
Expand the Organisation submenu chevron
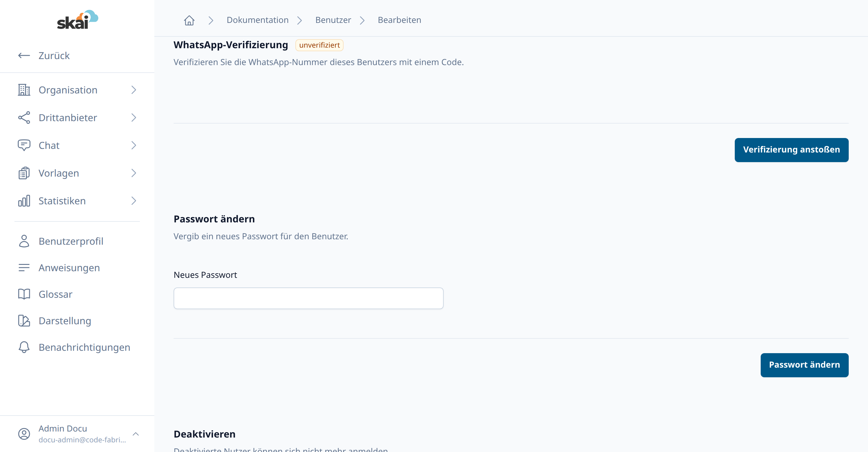tap(134, 90)
